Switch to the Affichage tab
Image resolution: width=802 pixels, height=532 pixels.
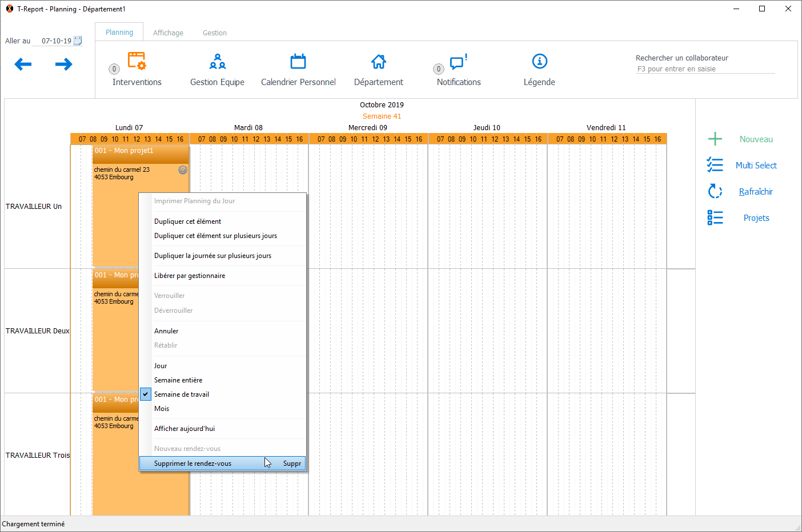click(168, 33)
